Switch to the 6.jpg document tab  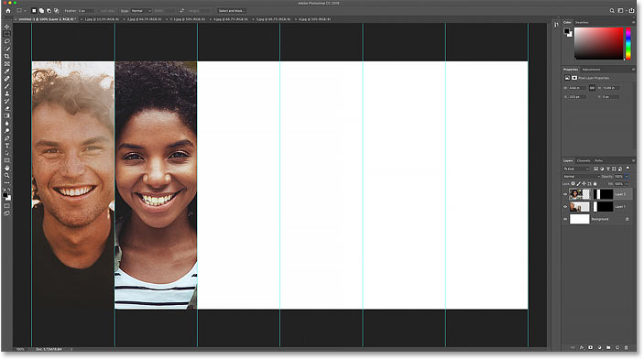pos(314,19)
